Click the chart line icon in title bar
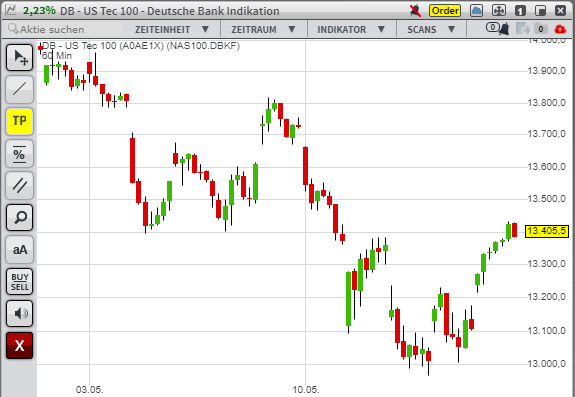The height and width of the screenshot is (397, 575). (x=11, y=10)
